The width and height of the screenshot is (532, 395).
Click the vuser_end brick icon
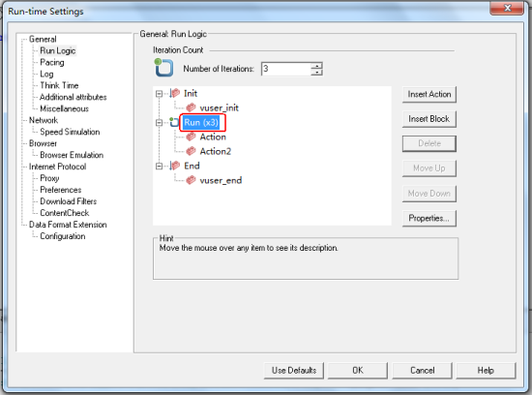click(191, 180)
